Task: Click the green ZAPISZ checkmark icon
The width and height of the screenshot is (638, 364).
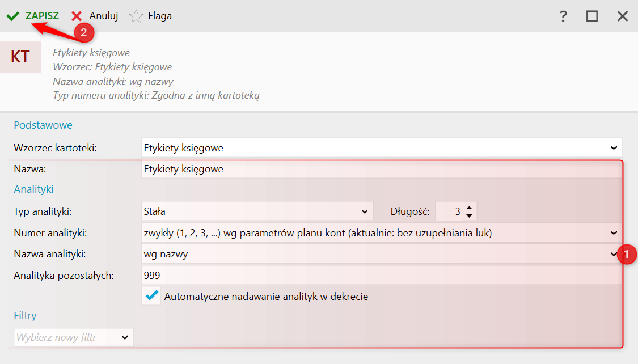Action: [x=12, y=16]
